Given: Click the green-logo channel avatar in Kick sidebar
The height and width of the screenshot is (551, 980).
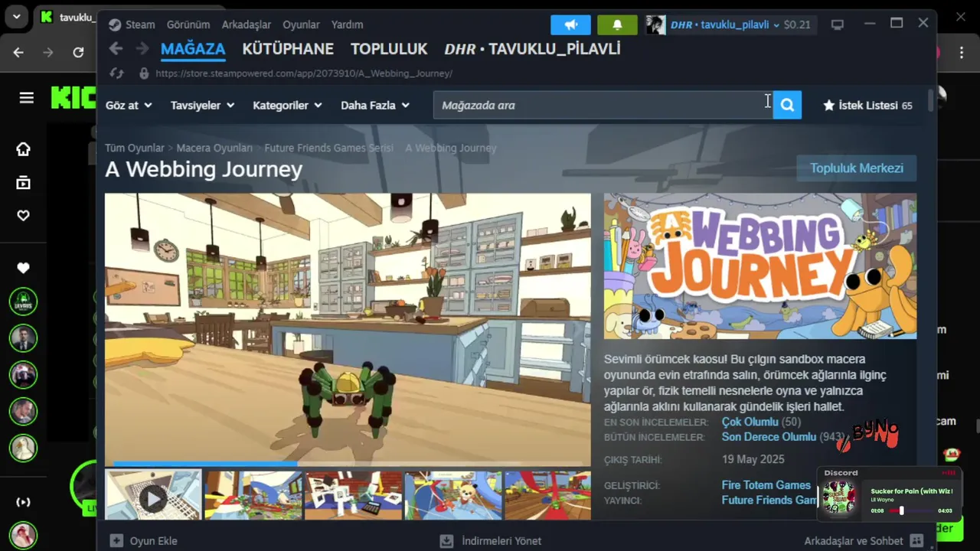Looking at the screenshot, I should click(x=23, y=302).
